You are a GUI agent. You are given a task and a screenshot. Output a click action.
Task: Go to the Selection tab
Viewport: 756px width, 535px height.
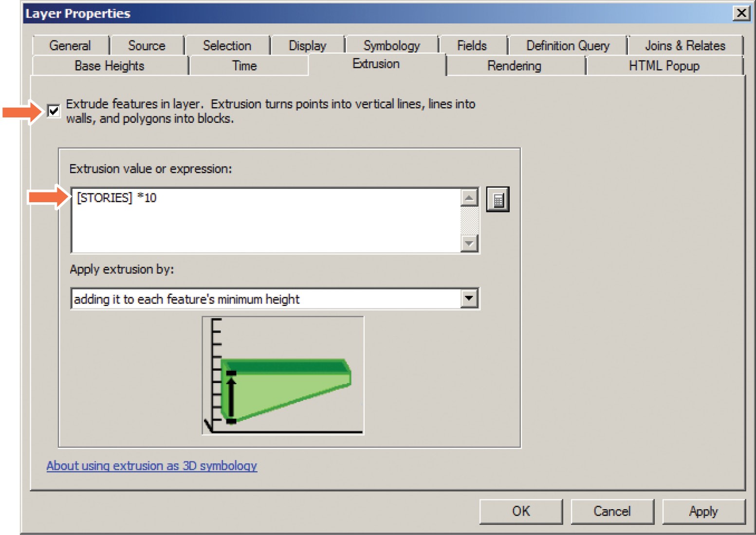tap(227, 46)
